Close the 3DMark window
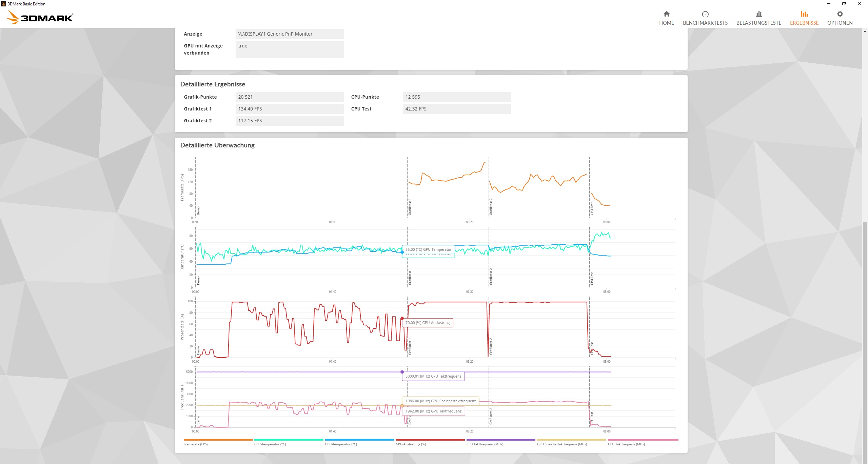This screenshot has width=868, height=464. pos(860,4)
